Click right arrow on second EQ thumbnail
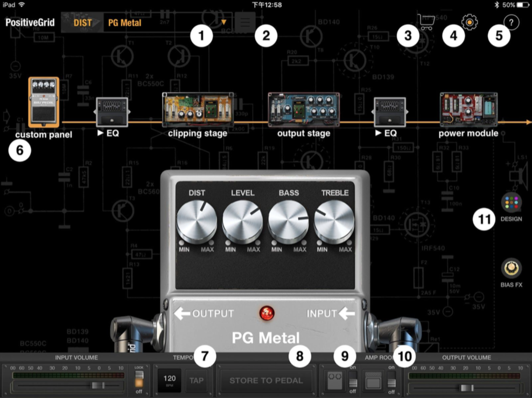The height and width of the screenshot is (398, 532). pos(408,111)
